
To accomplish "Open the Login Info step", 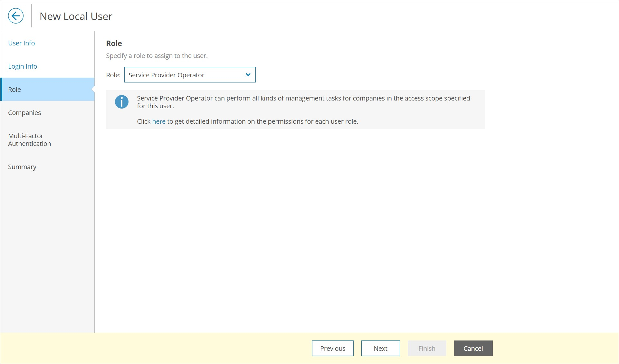I will (x=23, y=66).
